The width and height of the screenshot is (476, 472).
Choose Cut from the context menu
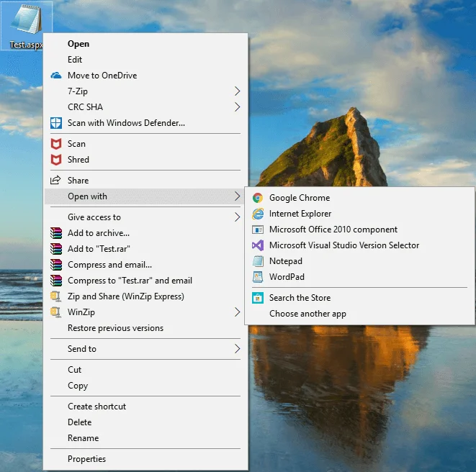[145, 370]
